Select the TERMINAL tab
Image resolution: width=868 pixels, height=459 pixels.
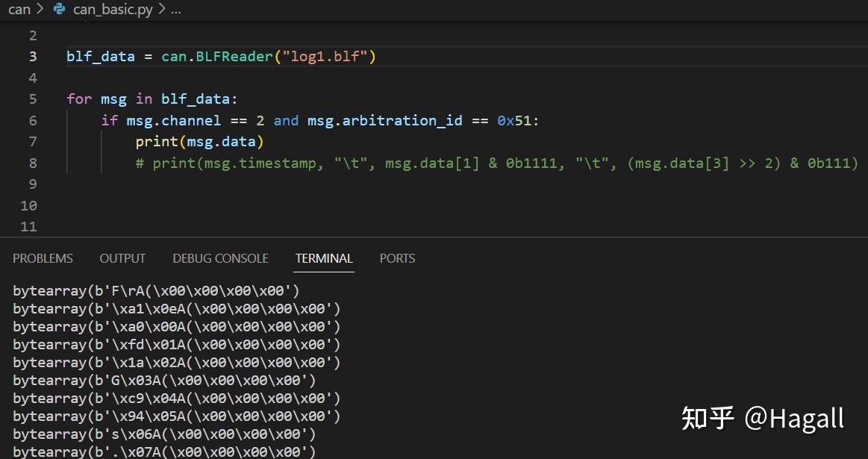point(323,258)
